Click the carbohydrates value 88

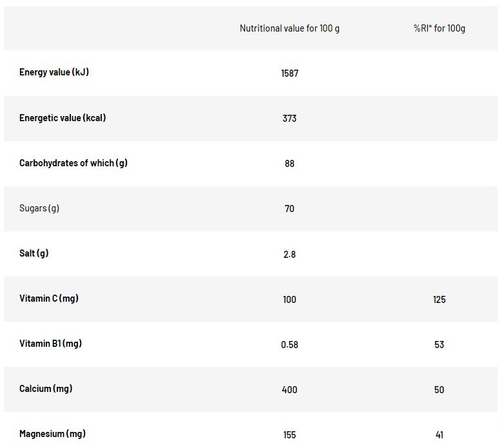tap(289, 164)
